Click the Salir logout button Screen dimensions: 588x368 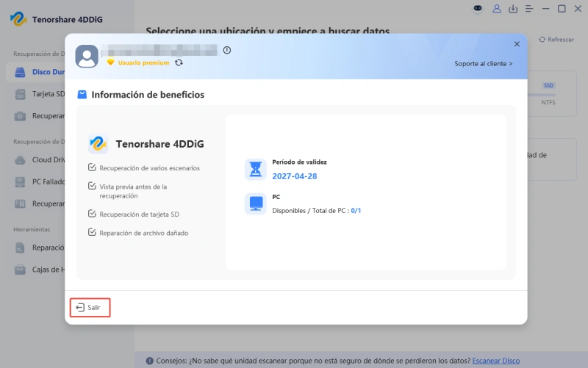90,307
